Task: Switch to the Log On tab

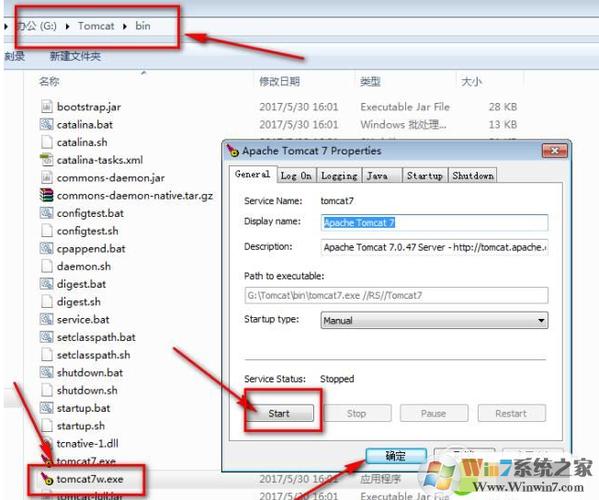Action: pyautogui.click(x=296, y=176)
